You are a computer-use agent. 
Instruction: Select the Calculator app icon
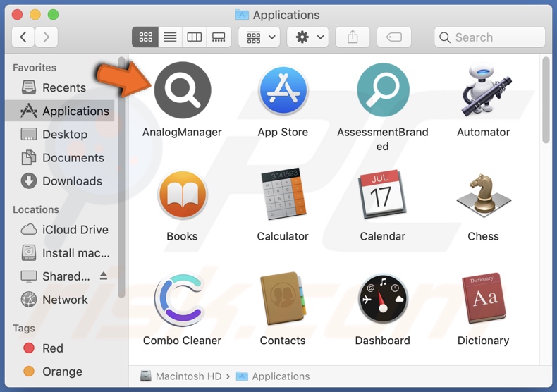[283, 194]
